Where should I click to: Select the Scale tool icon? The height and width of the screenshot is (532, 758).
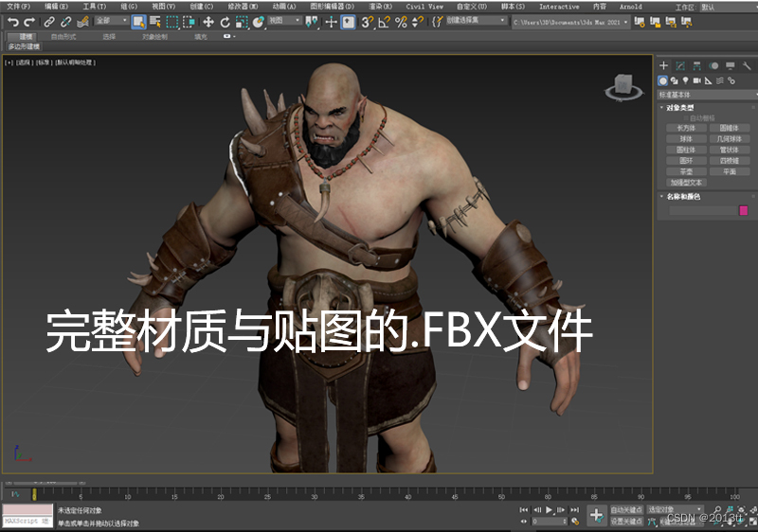(x=242, y=22)
